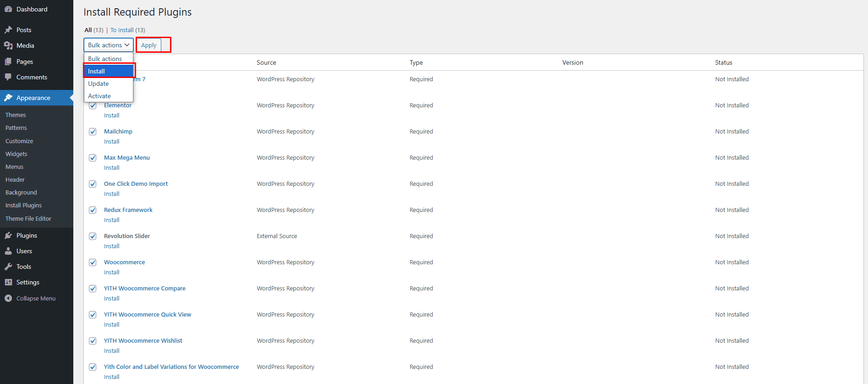Uncheck the YITH Woocommerce Compare checkbox
The width and height of the screenshot is (868, 384).
[x=93, y=289]
